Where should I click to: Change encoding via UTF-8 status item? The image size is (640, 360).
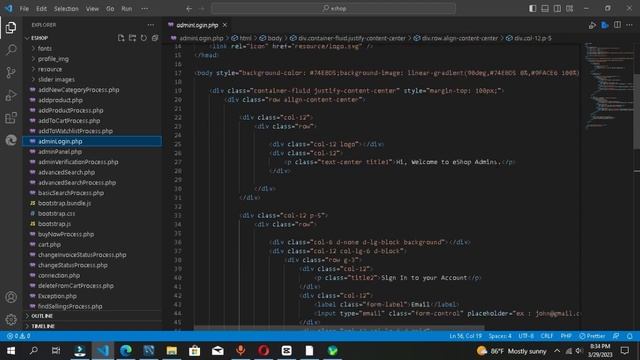pyautogui.click(x=526, y=336)
